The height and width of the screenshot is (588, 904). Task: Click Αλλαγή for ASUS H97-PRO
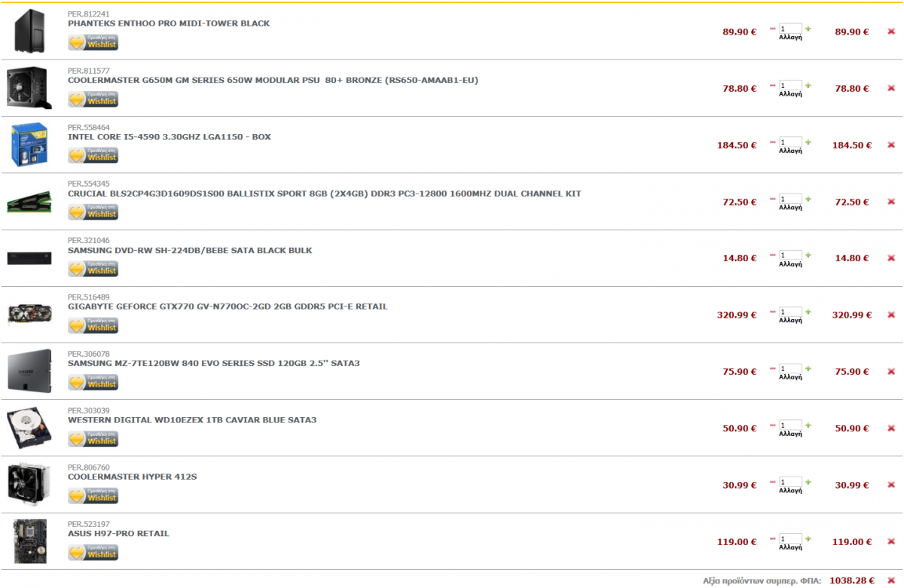coord(790,547)
